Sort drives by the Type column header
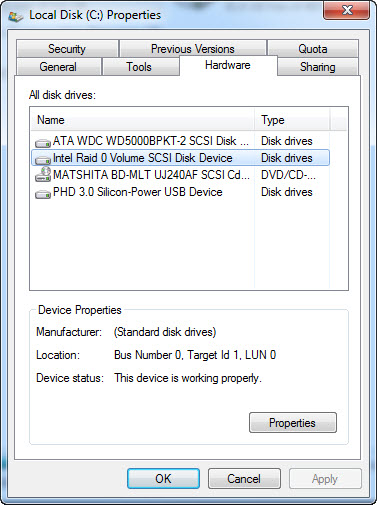This screenshot has width=377, height=505. (x=292, y=120)
